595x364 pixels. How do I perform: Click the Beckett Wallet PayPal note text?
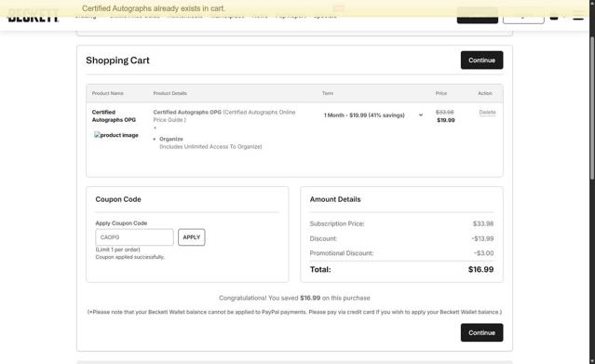tap(294, 312)
